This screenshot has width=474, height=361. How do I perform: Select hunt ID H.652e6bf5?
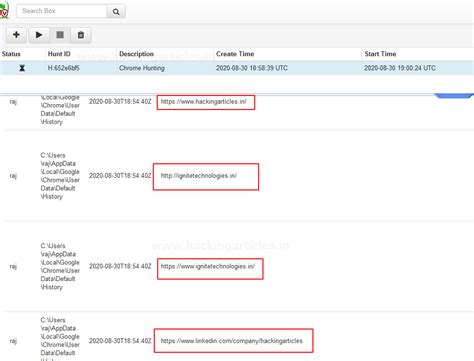[63, 68]
